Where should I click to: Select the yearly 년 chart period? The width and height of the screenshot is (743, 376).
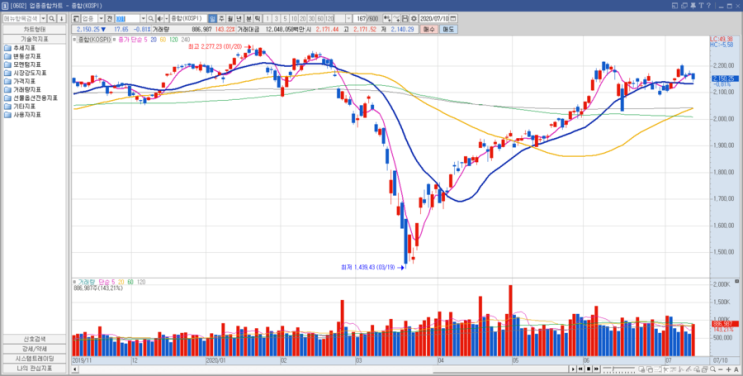[x=239, y=18]
